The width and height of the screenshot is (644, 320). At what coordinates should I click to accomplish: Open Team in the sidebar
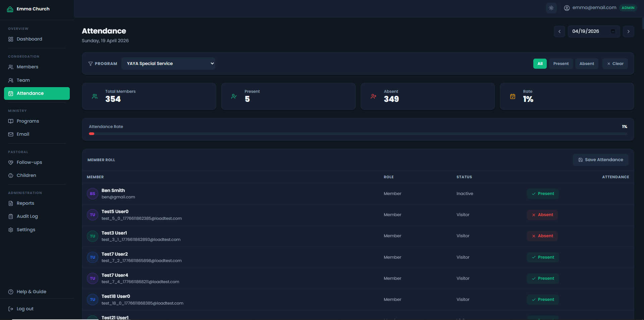pyautogui.click(x=37, y=80)
